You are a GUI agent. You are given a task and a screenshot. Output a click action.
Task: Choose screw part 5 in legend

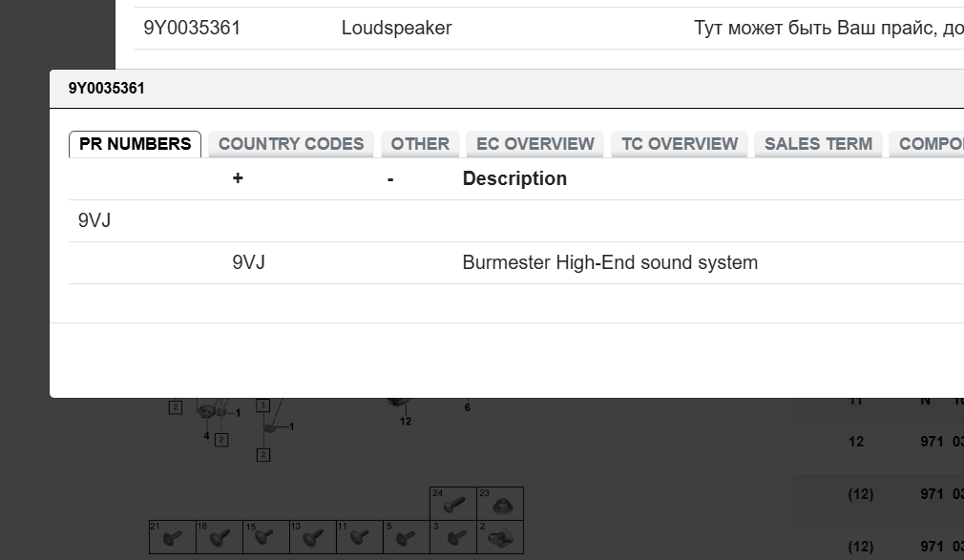click(406, 537)
